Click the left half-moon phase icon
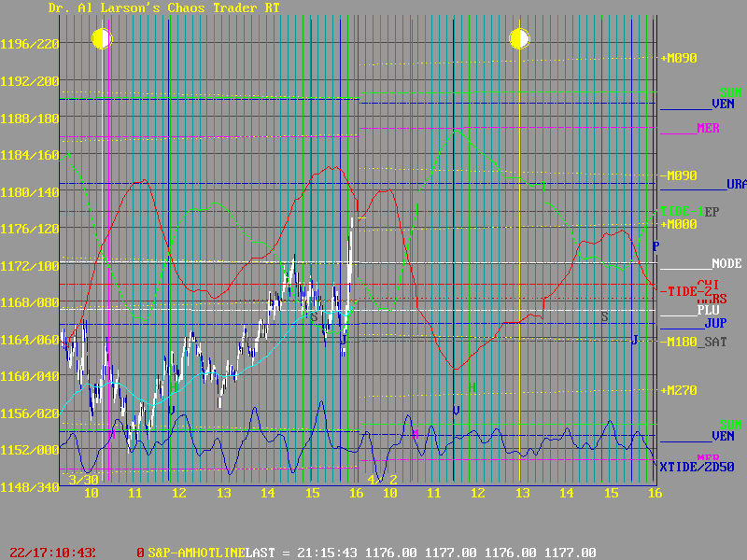 [x=102, y=38]
